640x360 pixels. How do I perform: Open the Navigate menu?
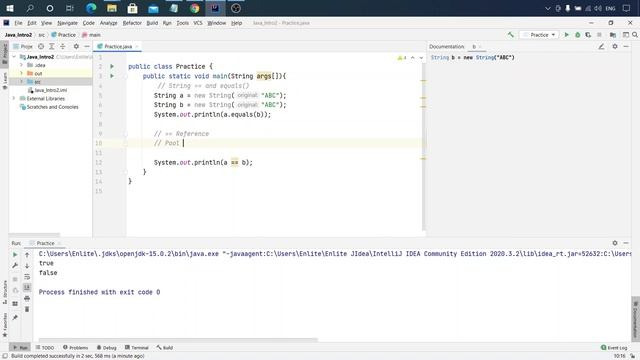pos(67,23)
